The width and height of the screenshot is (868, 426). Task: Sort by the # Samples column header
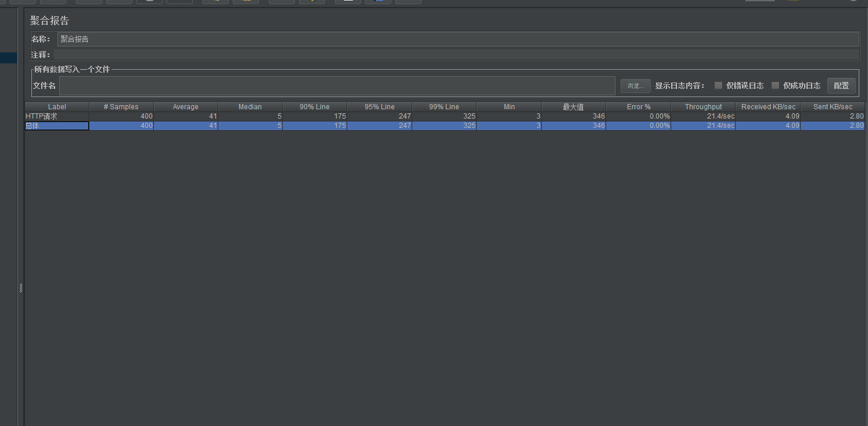click(x=121, y=107)
